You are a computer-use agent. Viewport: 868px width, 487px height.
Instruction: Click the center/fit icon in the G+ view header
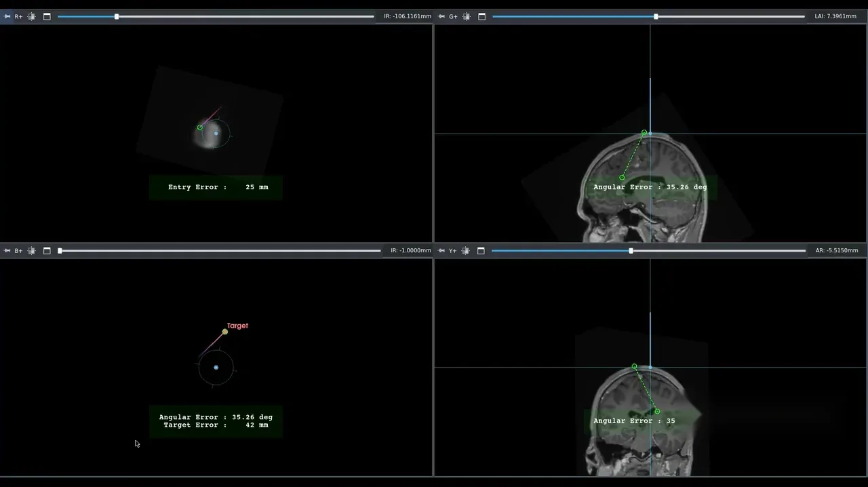point(467,16)
